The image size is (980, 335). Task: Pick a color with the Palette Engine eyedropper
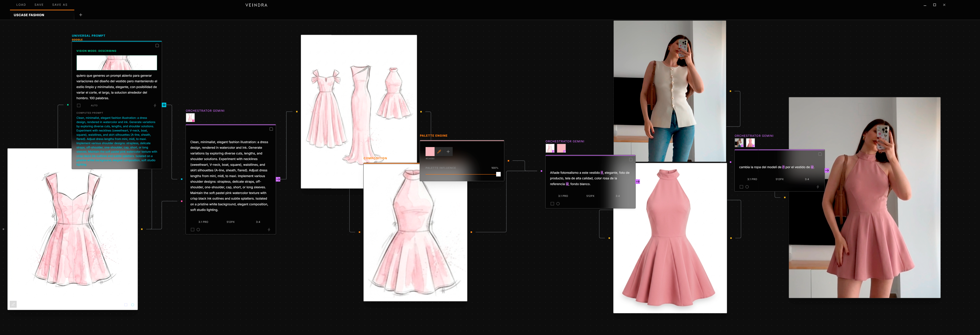[x=439, y=152]
